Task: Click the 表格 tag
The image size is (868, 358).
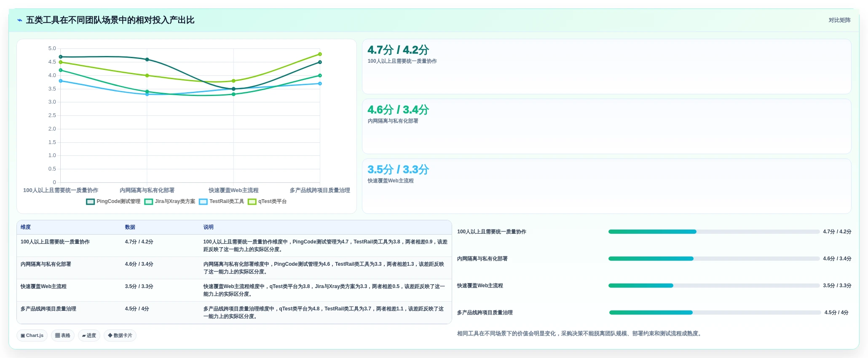Action: (x=63, y=336)
